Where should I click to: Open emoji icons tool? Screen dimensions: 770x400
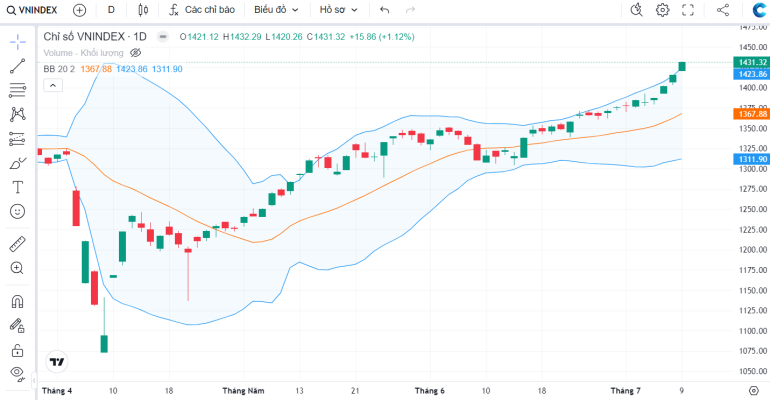18,212
